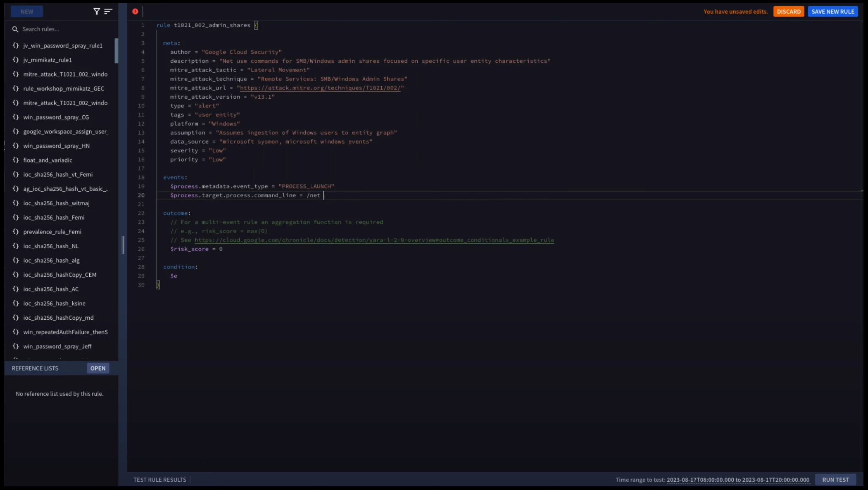Click the platform value "Windows"
Image resolution: width=868 pixels, height=490 pixels.
pos(224,124)
